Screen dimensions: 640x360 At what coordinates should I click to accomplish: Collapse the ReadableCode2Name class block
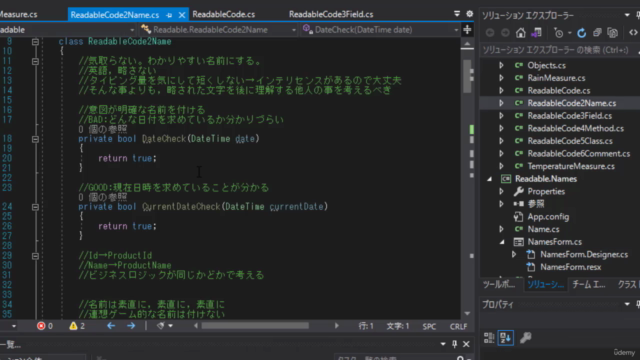(x=36, y=42)
